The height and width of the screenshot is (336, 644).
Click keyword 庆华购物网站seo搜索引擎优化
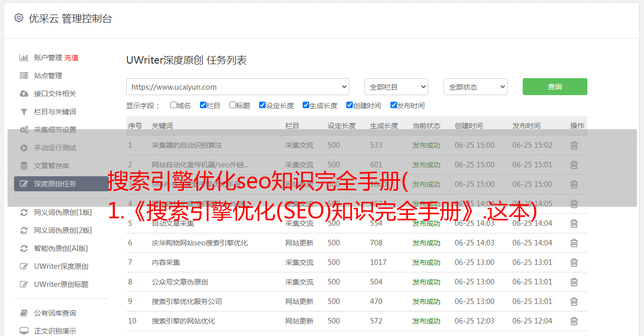(200, 243)
